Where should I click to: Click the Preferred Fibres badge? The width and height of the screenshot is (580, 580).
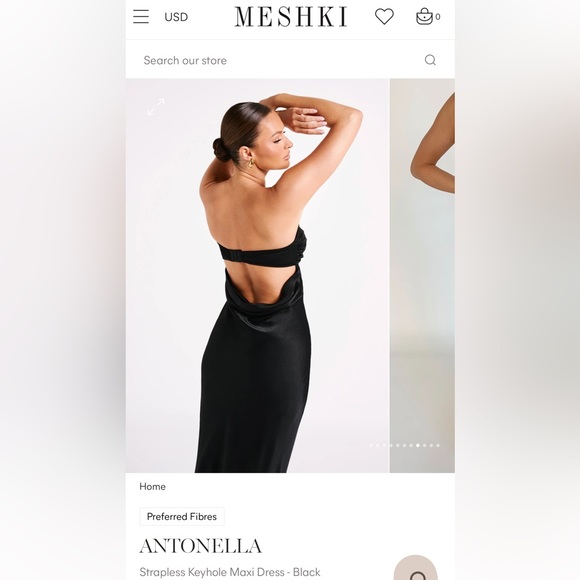click(x=182, y=516)
